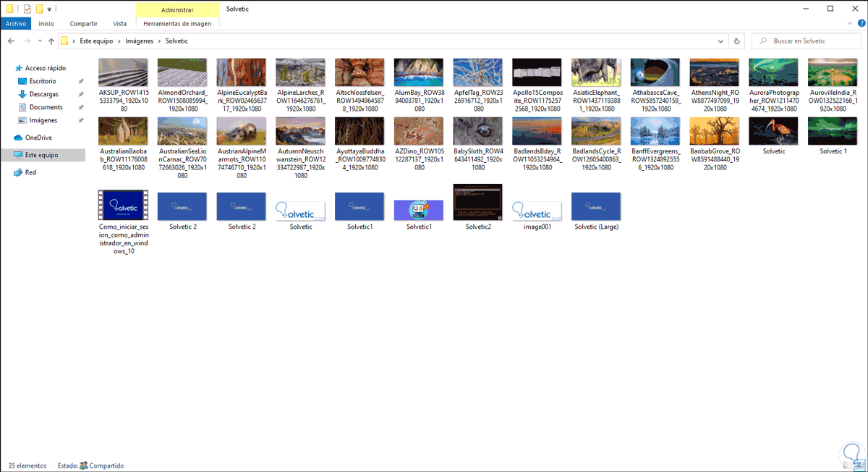Open the Customize Quick Access Toolbar dropdown

tap(49, 9)
